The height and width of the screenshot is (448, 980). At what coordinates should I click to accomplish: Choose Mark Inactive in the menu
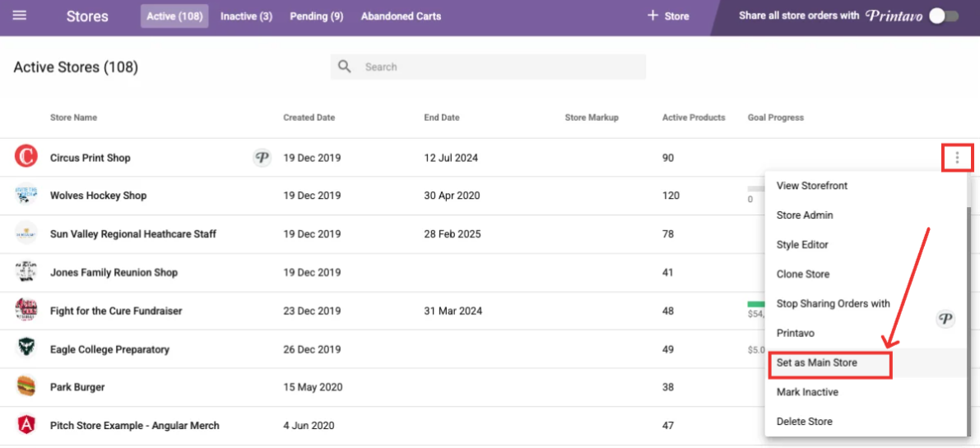(x=866, y=392)
